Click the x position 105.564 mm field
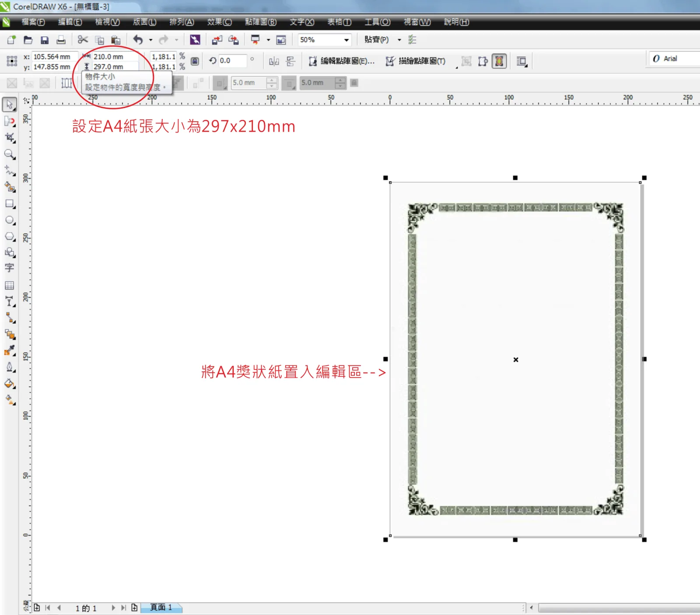Screen dimensions: 700x615 [55, 56]
